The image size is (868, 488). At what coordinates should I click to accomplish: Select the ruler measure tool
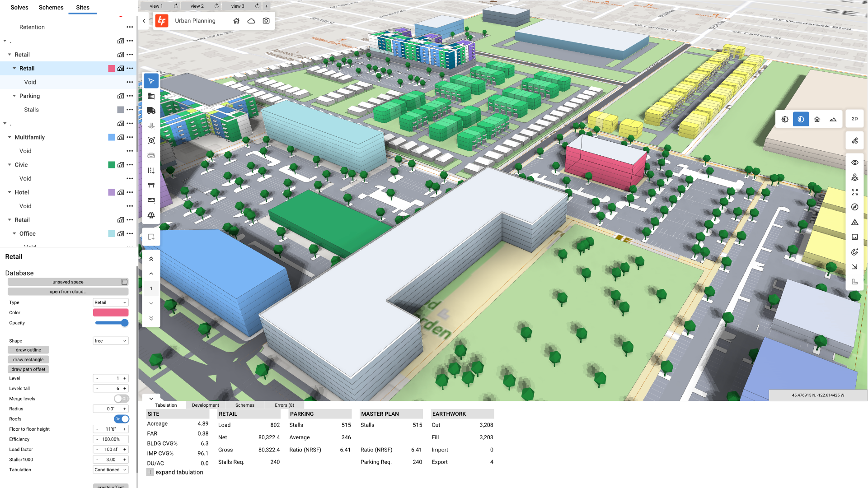point(151,200)
